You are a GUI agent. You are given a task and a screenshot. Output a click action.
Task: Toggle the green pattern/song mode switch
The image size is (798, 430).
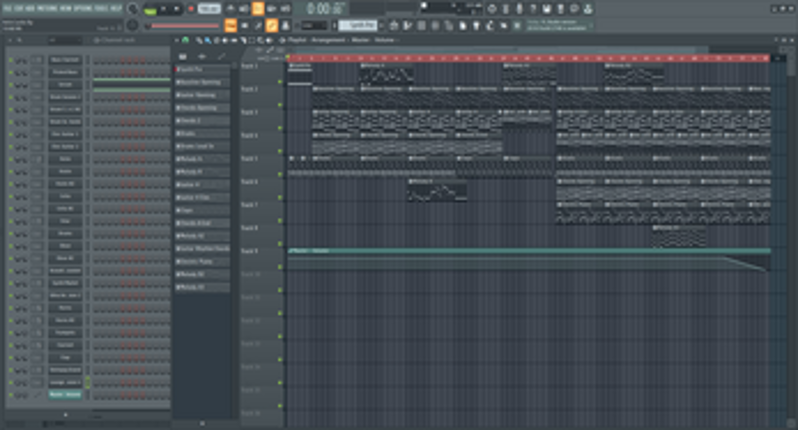click(x=150, y=9)
